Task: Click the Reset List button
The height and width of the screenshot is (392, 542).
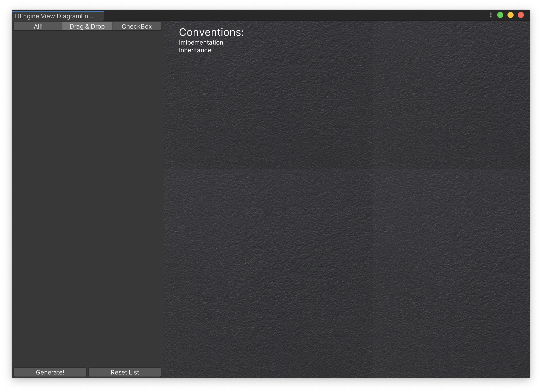Action: click(125, 372)
